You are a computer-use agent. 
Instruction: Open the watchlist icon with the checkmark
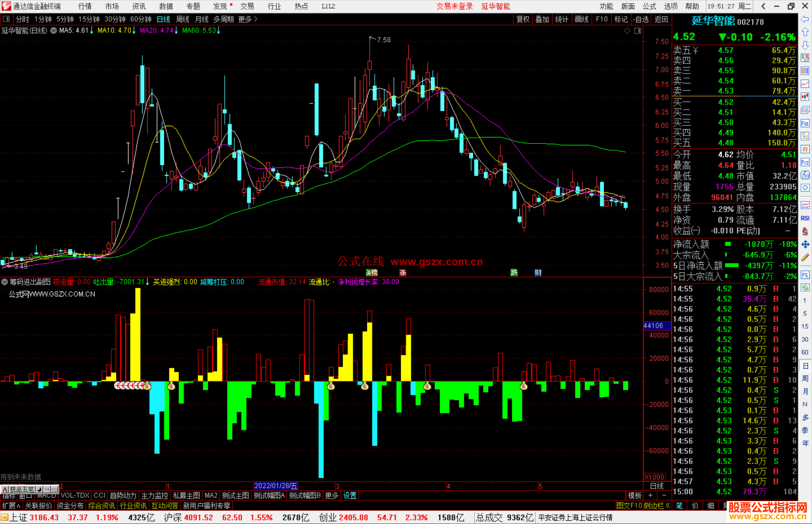coord(805,58)
